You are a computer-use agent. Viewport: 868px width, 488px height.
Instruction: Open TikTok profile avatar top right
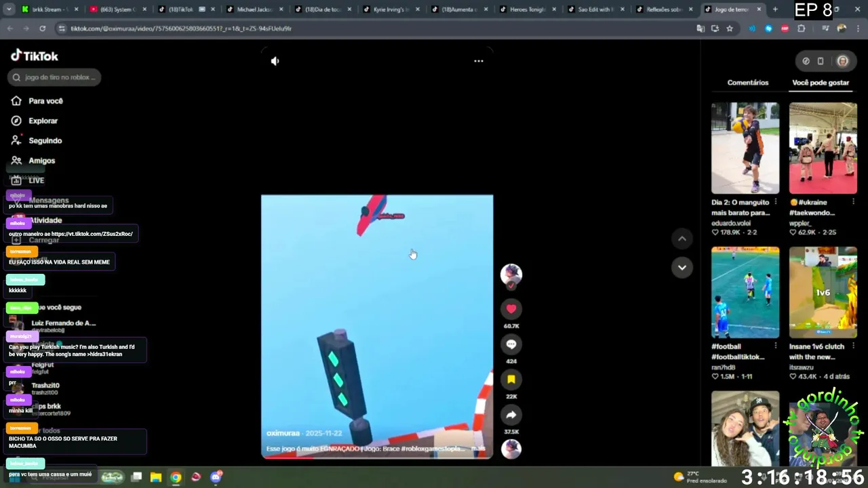[x=842, y=61]
